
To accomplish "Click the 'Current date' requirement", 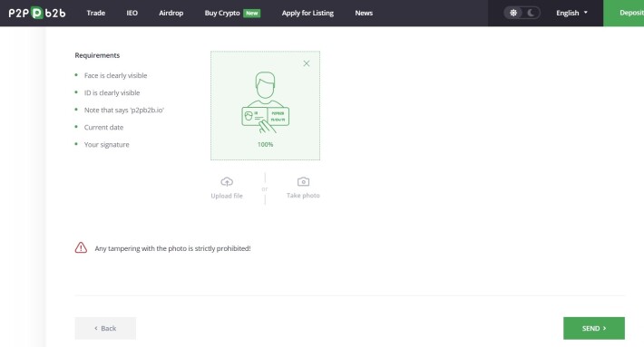I will tap(103, 127).
